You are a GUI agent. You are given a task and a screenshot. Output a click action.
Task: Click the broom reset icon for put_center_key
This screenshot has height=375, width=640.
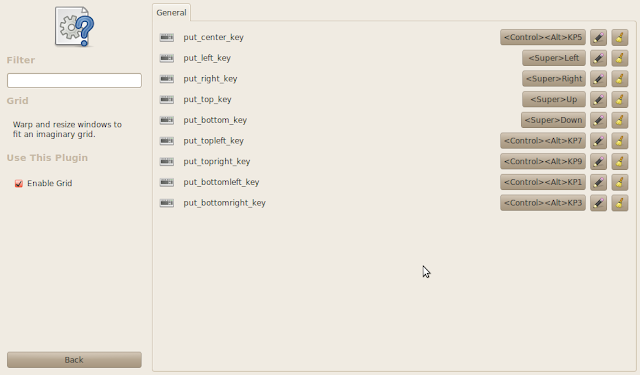620,37
